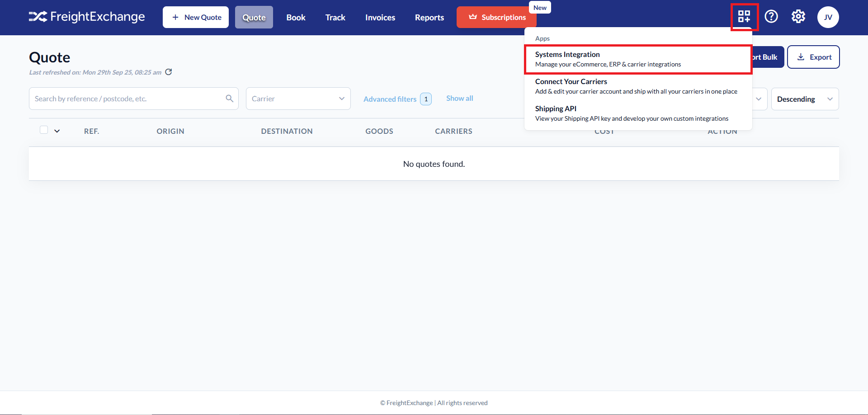Click the FreightExchange logo

[x=87, y=17]
